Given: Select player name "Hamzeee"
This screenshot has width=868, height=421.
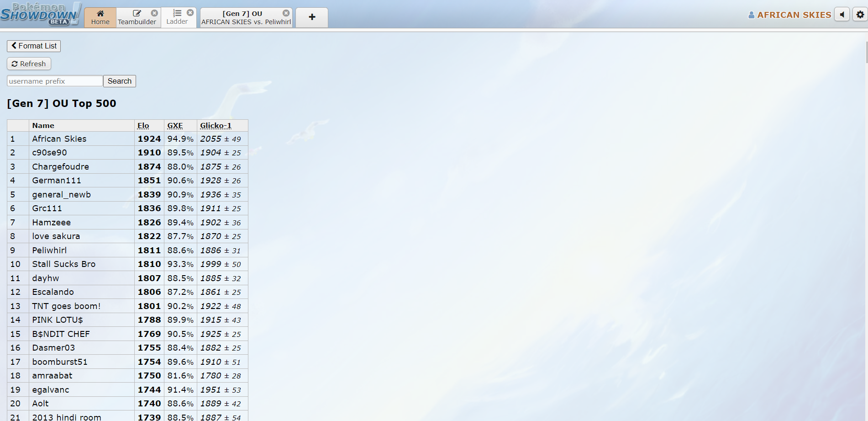Looking at the screenshot, I should [x=52, y=223].
